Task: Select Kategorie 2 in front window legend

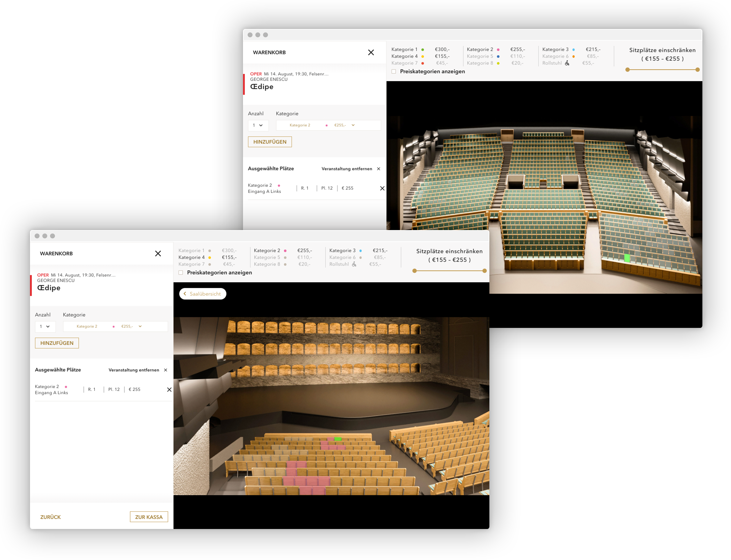Action: tap(267, 251)
